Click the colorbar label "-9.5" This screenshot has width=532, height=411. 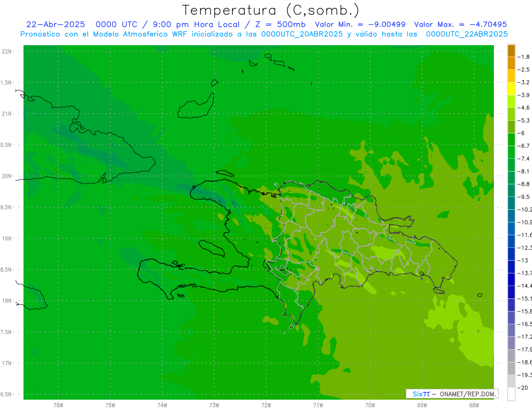point(524,197)
